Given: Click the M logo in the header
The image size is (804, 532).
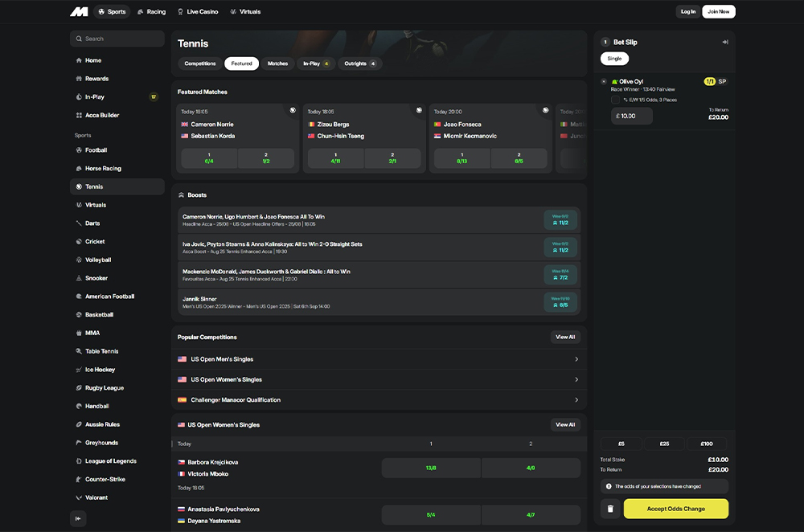Looking at the screenshot, I should 79,12.
